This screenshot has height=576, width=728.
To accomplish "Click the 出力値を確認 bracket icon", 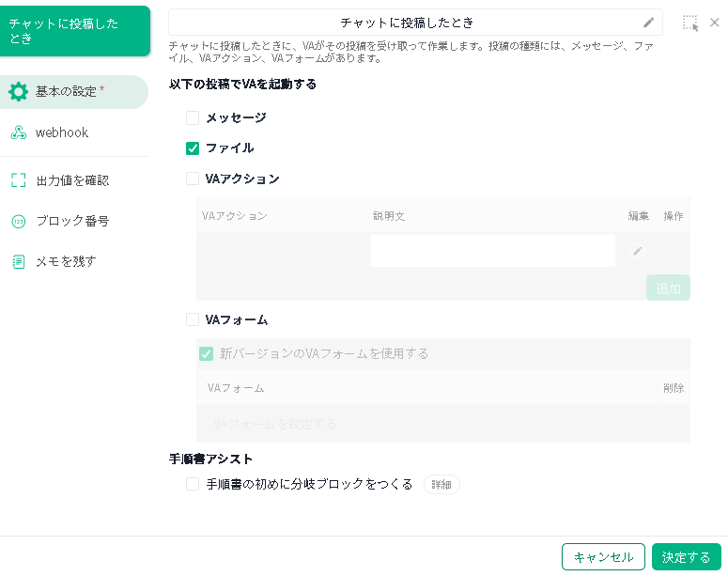I will [18, 179].
